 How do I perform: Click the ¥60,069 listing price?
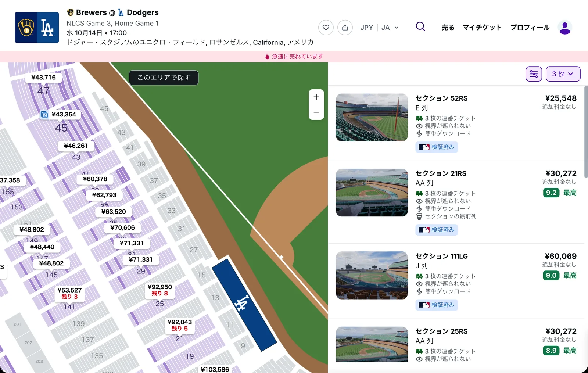[x=561, y=256]
